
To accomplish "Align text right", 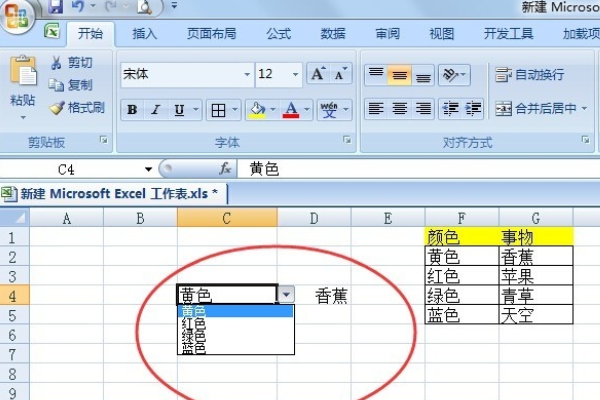I will [x=423, y=109].
